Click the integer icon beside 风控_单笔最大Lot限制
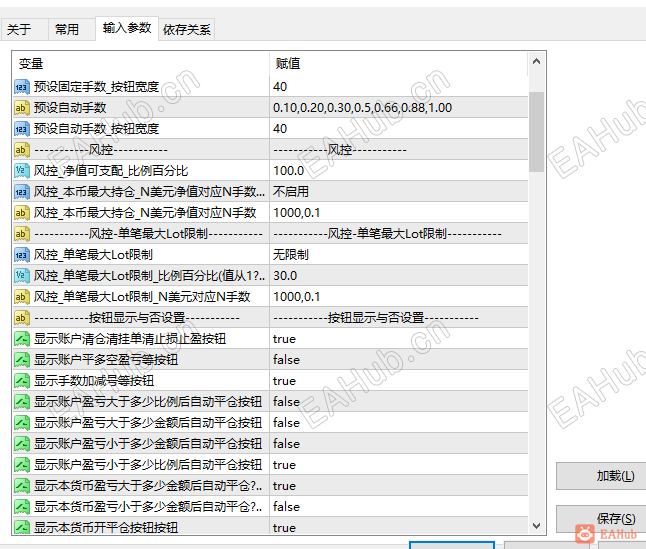 point(21,255)
